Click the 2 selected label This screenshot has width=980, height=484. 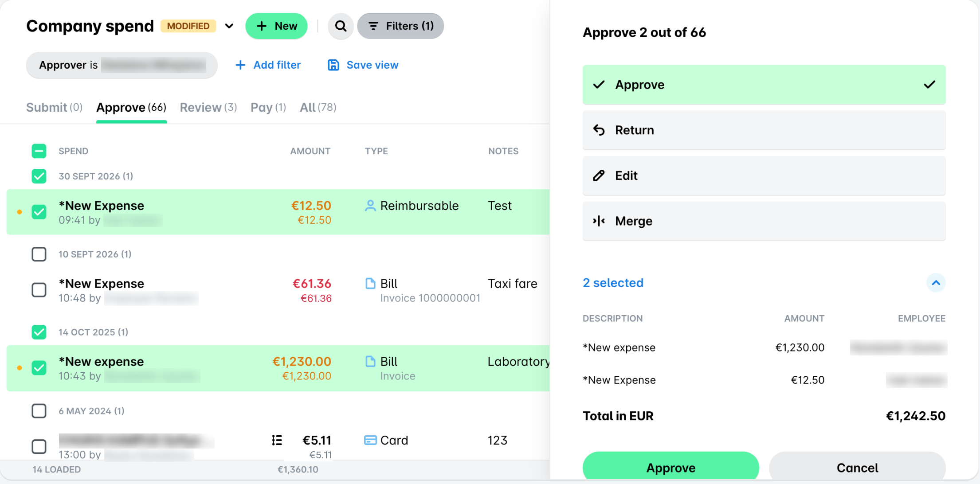613,283
